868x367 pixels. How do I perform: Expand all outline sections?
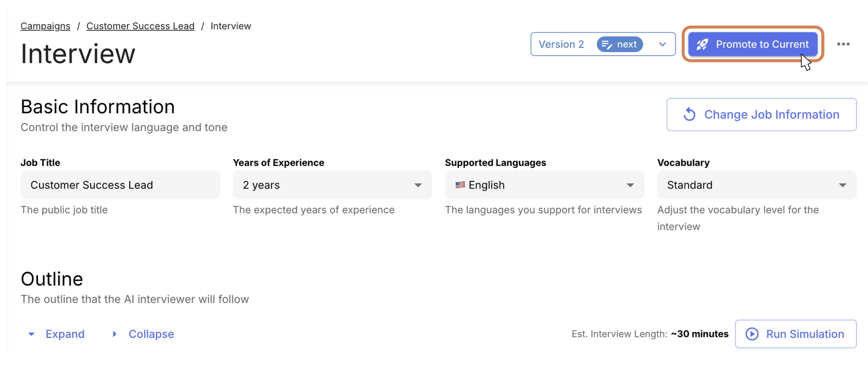[x=65, y=334]
